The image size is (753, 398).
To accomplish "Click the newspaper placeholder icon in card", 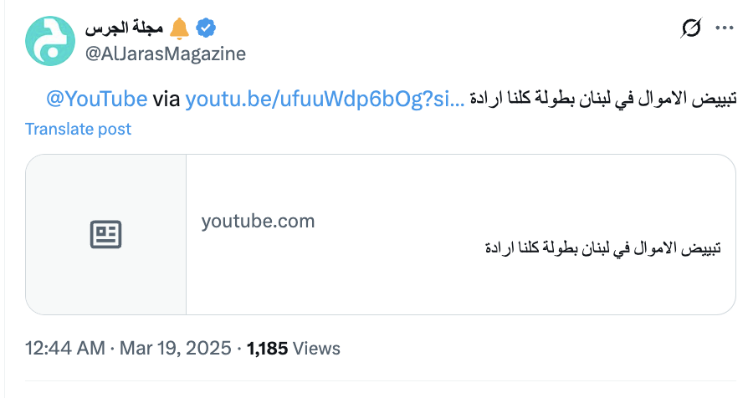I will [x=106, y=234].
